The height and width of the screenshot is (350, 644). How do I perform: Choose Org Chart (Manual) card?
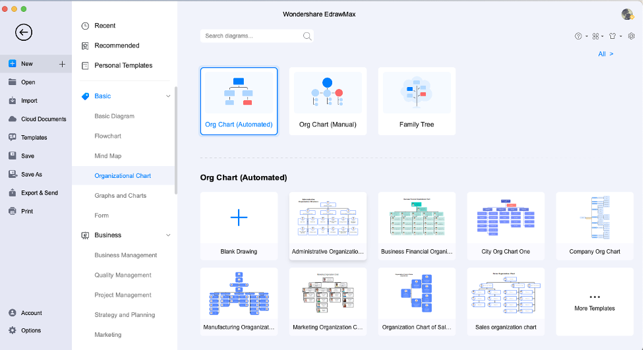[328, 101]
